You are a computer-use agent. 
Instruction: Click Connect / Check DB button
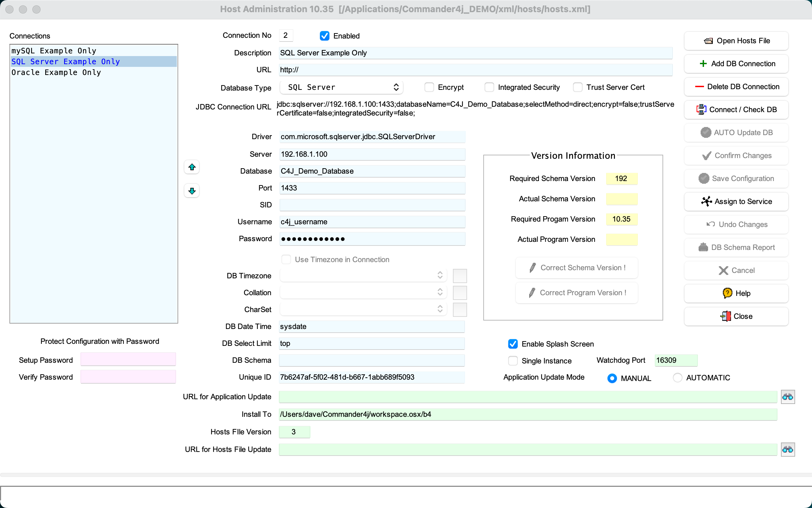pos(736,110)
